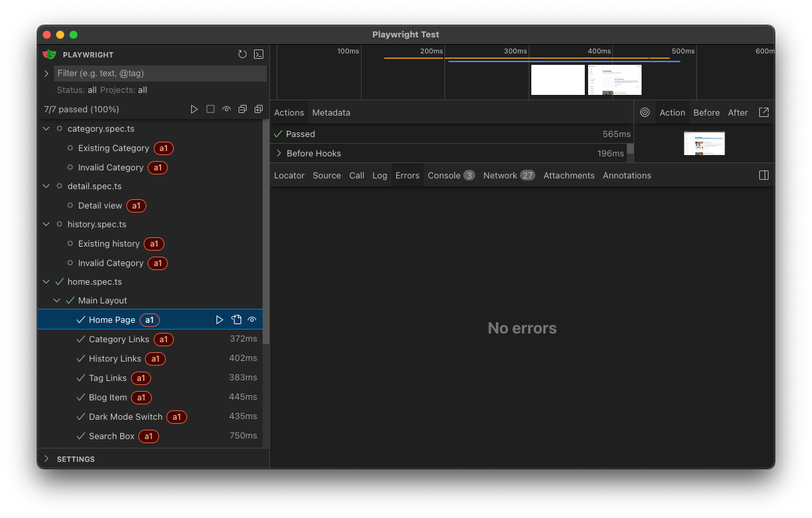The image size is (812, 518).
Task: Toggle watch on the Home Page test
Action: pyautogui.click(x=252, y=320)
